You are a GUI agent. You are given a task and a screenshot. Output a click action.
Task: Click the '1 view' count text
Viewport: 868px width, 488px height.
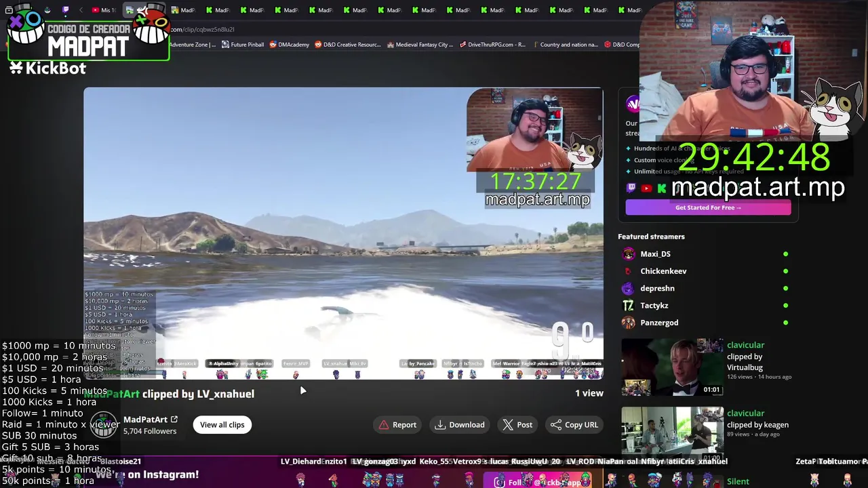click(x=589, y=393)
